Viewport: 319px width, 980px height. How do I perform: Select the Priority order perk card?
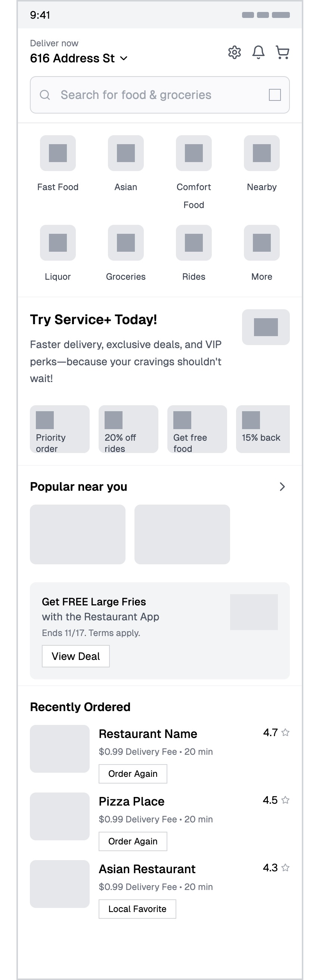click(60, 429)
